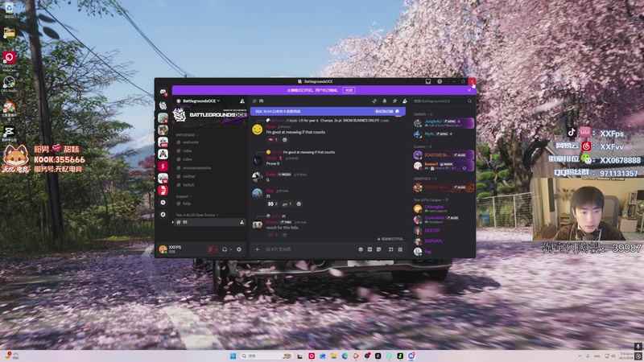Screen dimensions: 644x362
Task: Select the lft channel
Action: point(209,222)
